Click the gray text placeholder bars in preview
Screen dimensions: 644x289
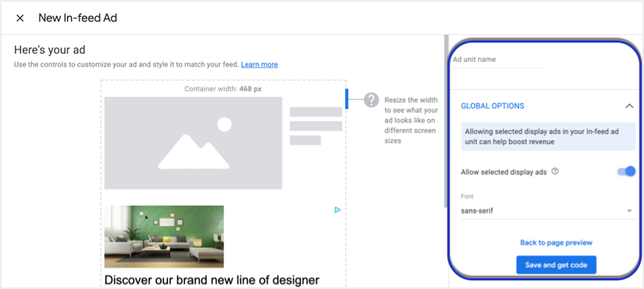click(316, 126)
